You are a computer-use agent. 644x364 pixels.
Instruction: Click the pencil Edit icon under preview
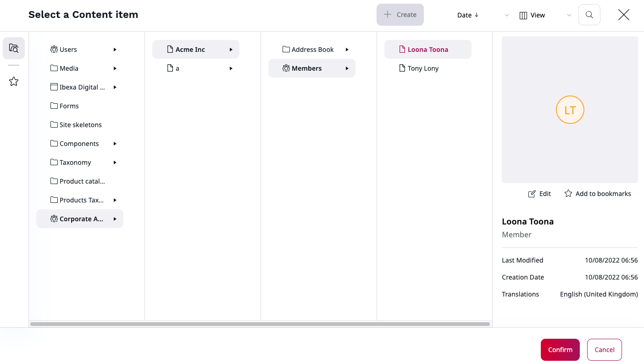532,194
